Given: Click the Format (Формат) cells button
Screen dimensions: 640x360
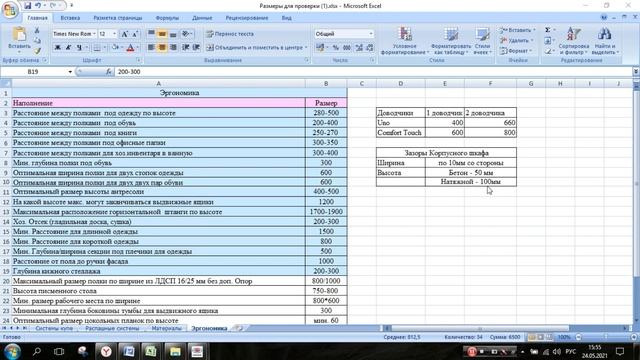Looking at the screenshot, I should click(516, 51).
